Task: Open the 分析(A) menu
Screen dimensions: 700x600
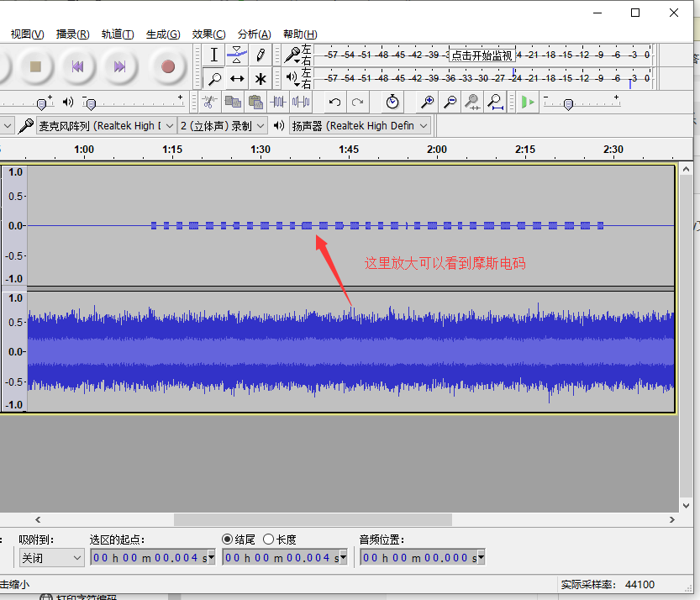Action: tap(254, 34)
